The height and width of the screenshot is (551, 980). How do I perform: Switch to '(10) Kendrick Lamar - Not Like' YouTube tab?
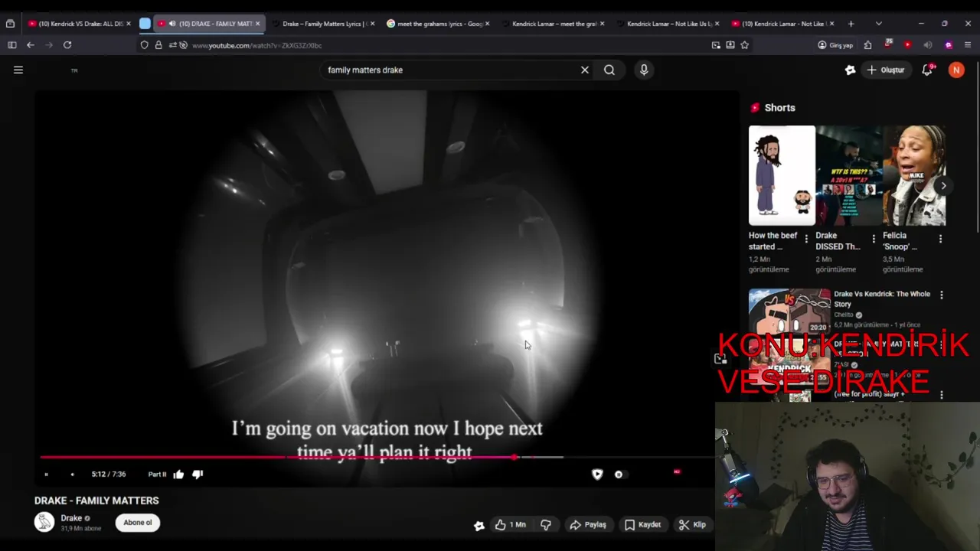[x=781, y=24]
